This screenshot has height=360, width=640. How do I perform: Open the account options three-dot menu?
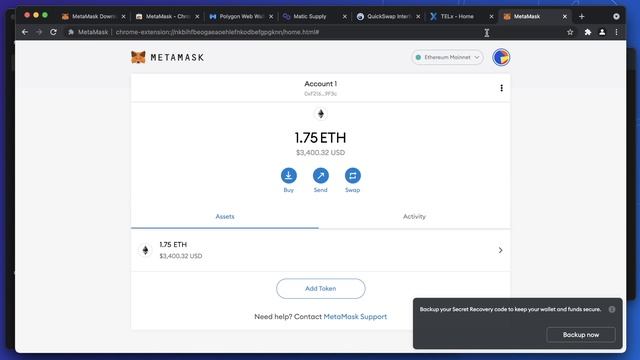pos(501,88)
